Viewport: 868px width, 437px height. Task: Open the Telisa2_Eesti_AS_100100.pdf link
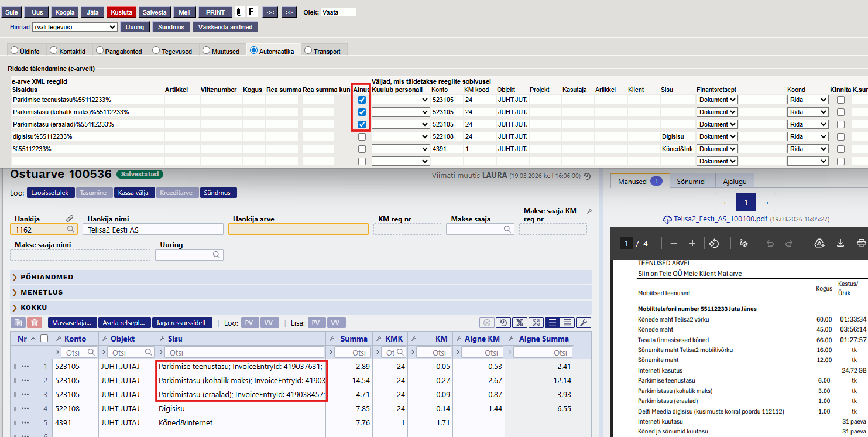[719, 219]
